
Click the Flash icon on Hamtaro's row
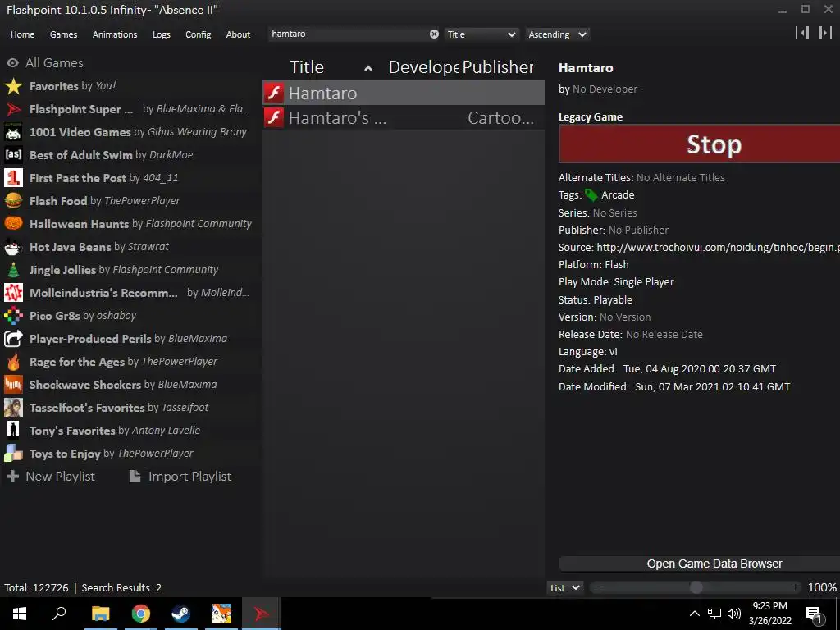pyautogui.click(x=274, y=117)
